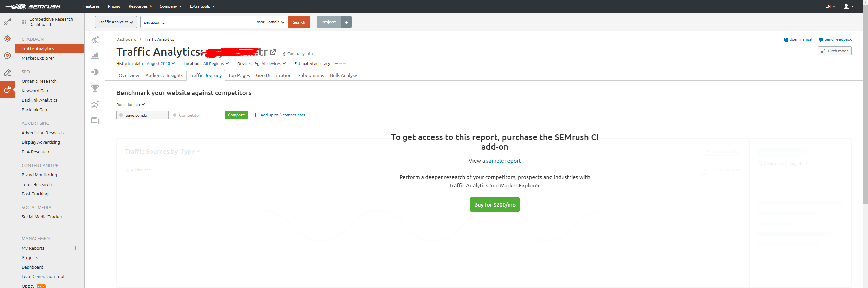The height and width of the screenshot is (288, 868).
Task: Open the All Regions location dropdown
Action: 216,64
